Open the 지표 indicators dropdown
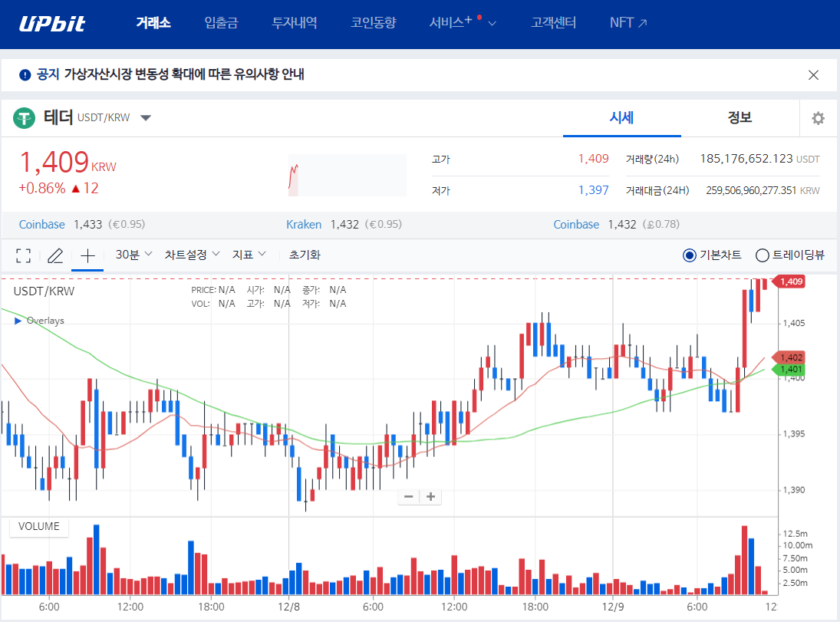 pos(249,255)
